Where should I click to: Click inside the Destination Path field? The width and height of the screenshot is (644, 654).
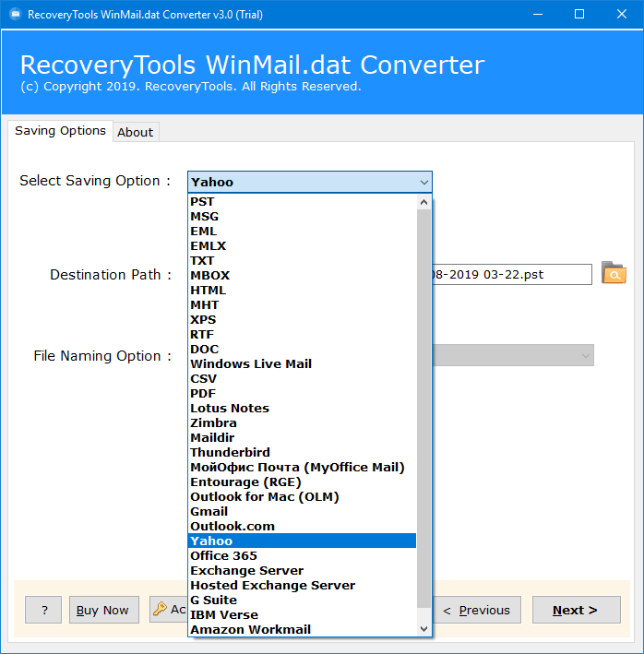pyautogui.click(x=512, y=275)
